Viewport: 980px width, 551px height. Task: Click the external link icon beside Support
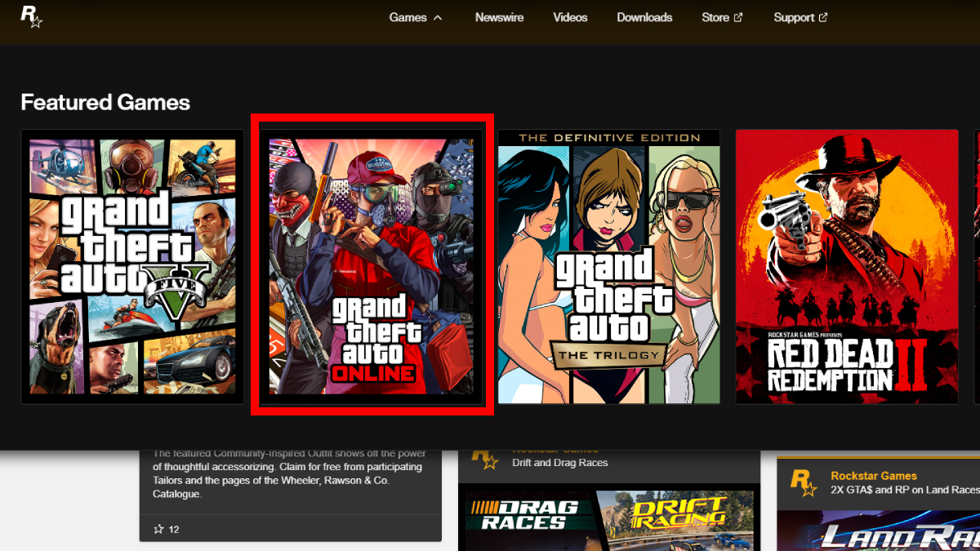coord(822,17)
